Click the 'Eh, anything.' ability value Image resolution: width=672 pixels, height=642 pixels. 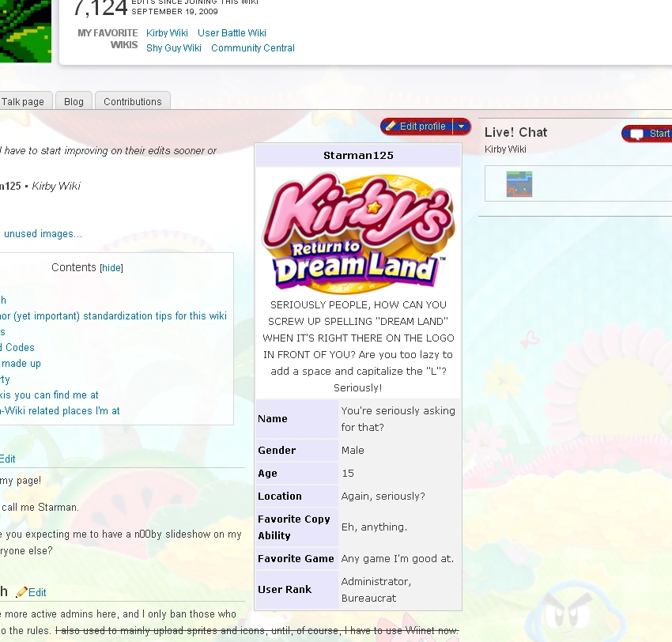pyautogui.click(x=374, y=527)
